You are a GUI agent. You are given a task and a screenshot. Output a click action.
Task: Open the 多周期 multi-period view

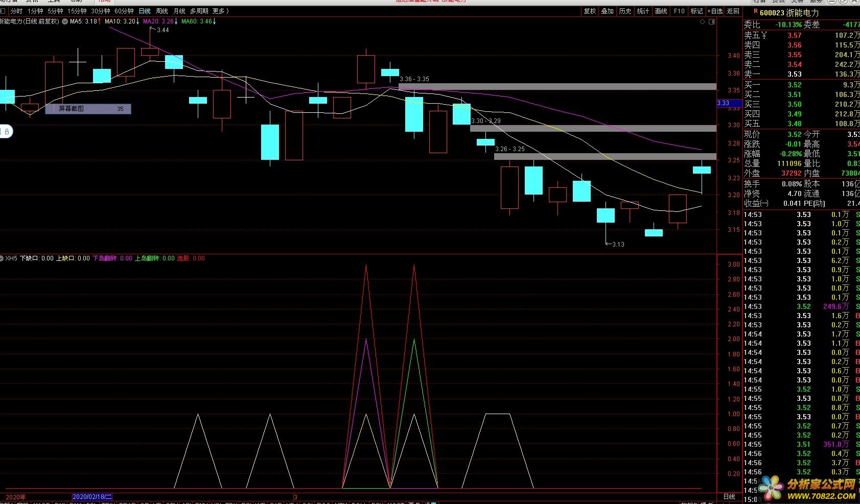(x=199, y=11)
